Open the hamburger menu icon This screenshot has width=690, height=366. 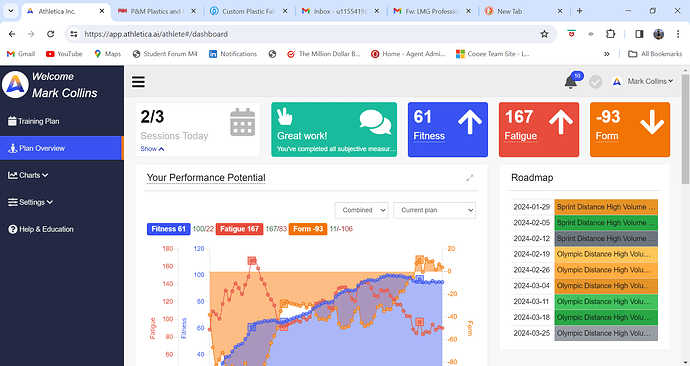[x=138, y=82]
